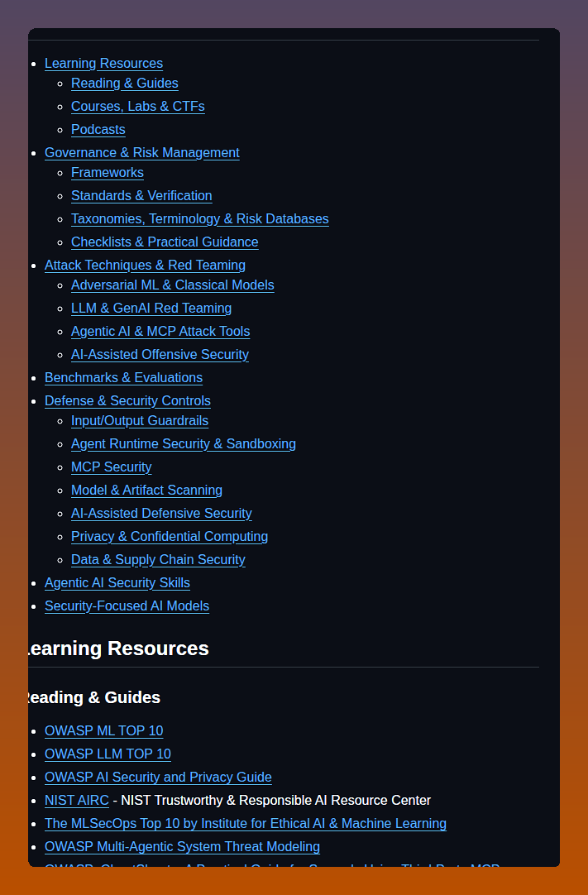Select the Learning Resources section heading
588x895 pixels.
[x=118, y=649]
